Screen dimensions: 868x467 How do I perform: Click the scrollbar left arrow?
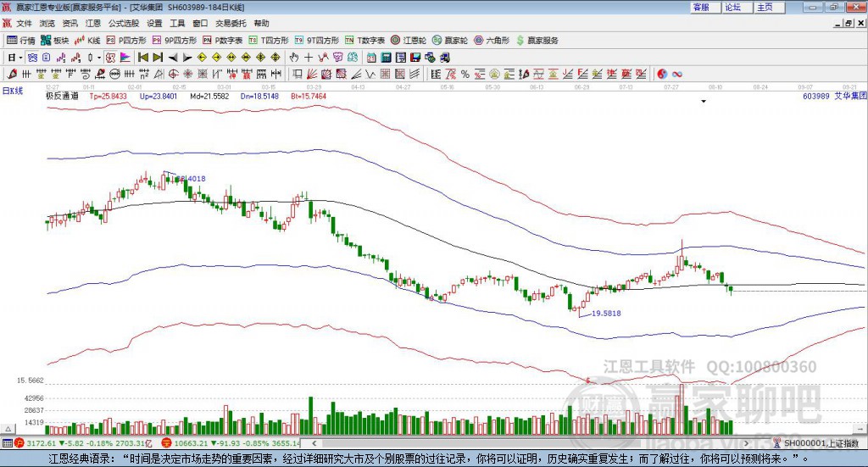[x=314, y=443]
